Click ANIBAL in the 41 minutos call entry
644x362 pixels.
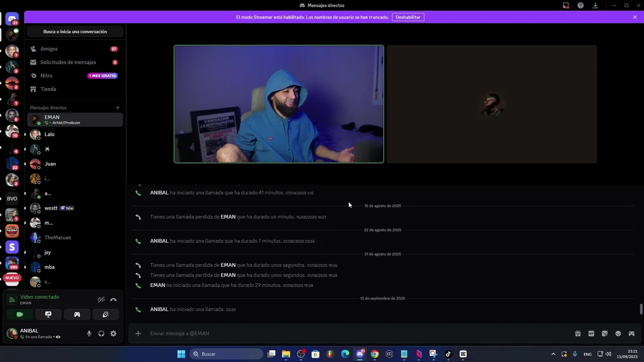click(x=159, y=193)
